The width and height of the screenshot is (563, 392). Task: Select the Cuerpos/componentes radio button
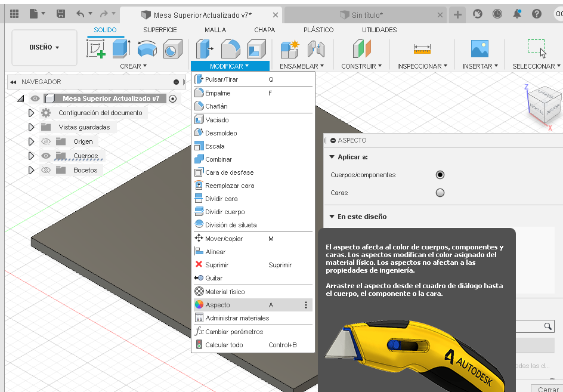pos(440,175)
